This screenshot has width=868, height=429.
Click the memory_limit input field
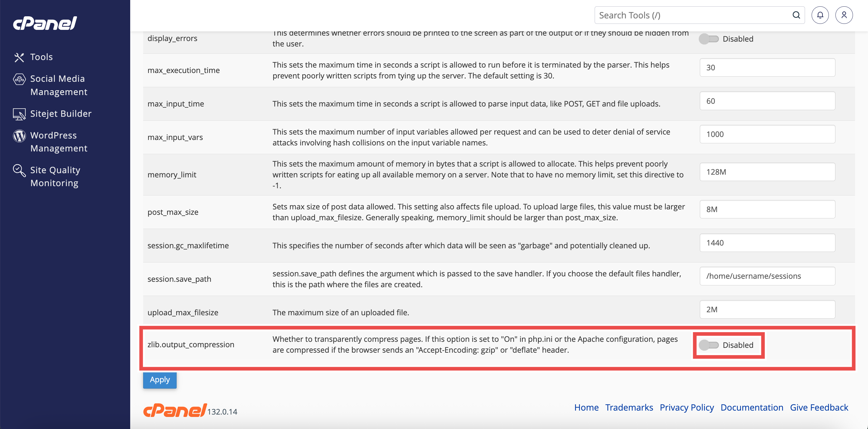click(767, 172)
